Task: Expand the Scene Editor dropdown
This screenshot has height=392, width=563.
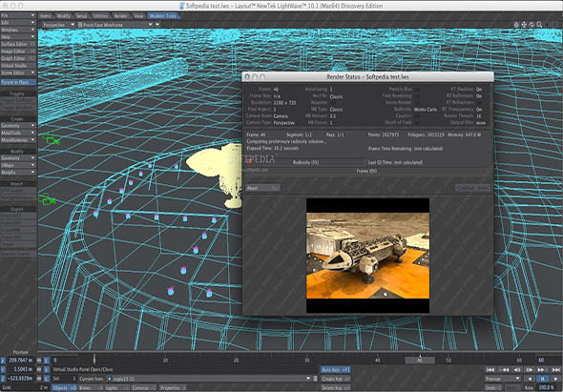Action: tap(18, 72)
